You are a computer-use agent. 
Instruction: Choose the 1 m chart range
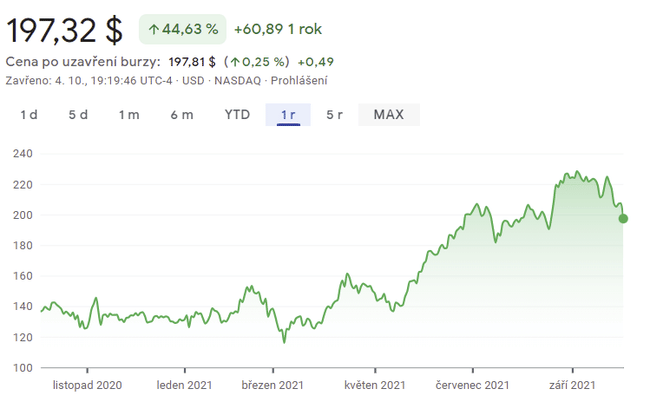coord(129,114)
